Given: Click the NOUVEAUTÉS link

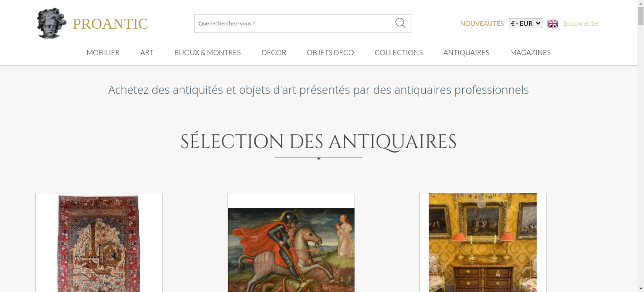Looking at the screenshot, I should tap(482, 23).
